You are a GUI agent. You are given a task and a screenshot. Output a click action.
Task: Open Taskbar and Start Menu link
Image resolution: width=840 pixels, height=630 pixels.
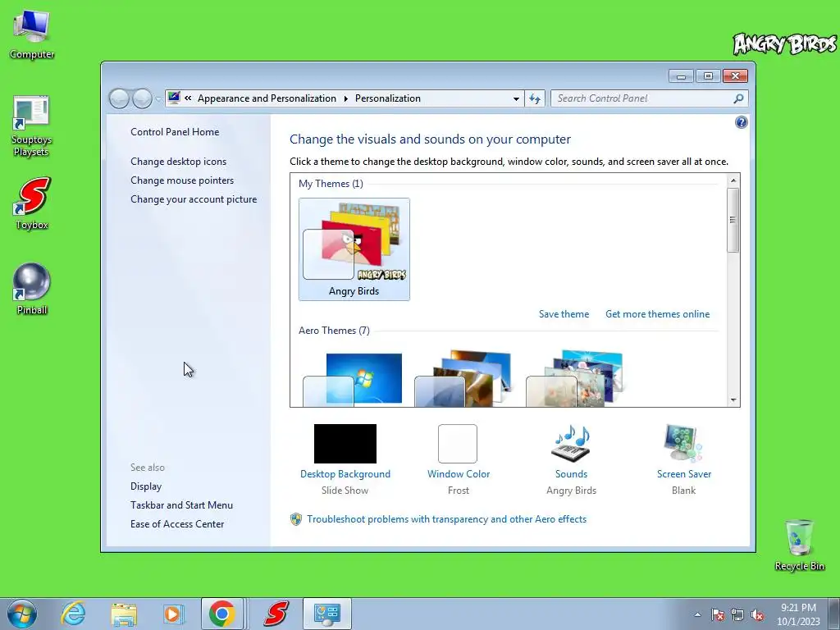(x=181, y=504)
